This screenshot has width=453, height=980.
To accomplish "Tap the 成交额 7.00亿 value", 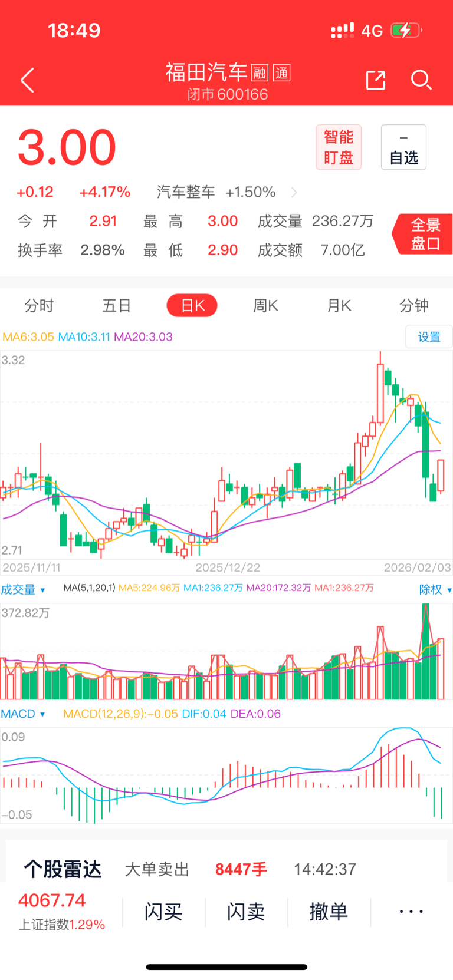I will point(343,250).
